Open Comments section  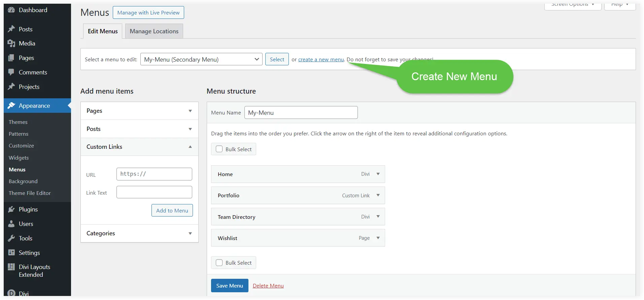(33, 72)
